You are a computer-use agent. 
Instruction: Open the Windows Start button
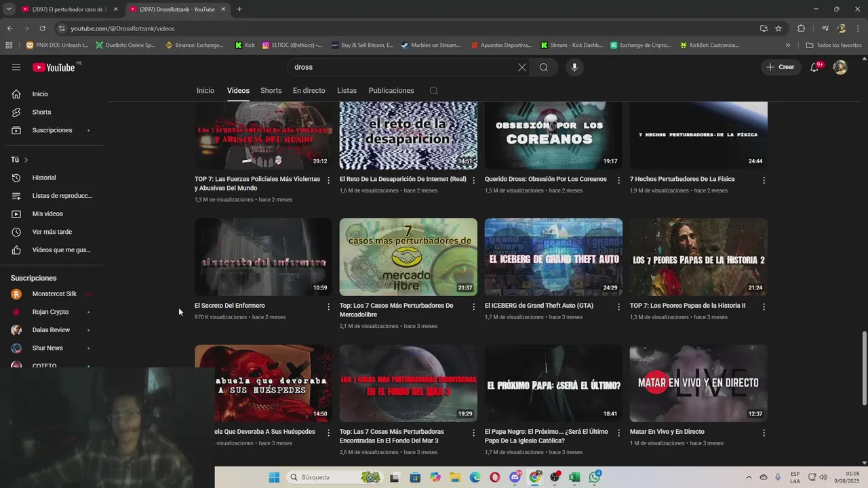point(274,477)
